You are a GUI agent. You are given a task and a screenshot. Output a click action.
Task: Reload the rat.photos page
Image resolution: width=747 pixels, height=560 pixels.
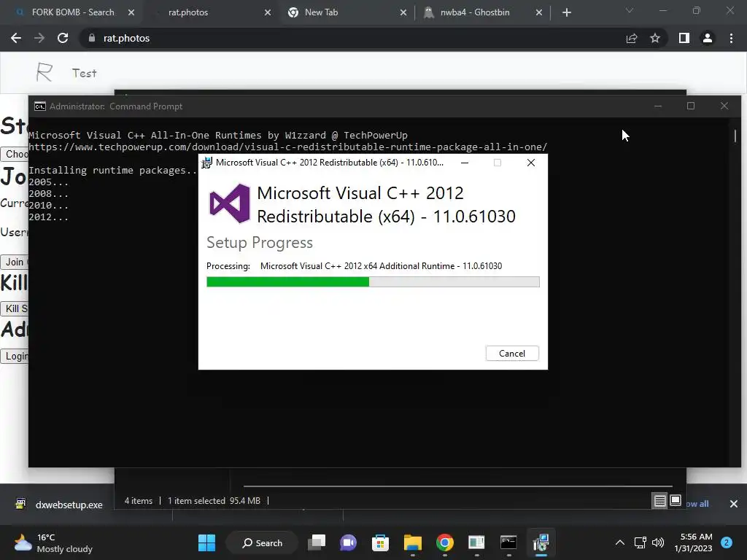pos(63,38)
